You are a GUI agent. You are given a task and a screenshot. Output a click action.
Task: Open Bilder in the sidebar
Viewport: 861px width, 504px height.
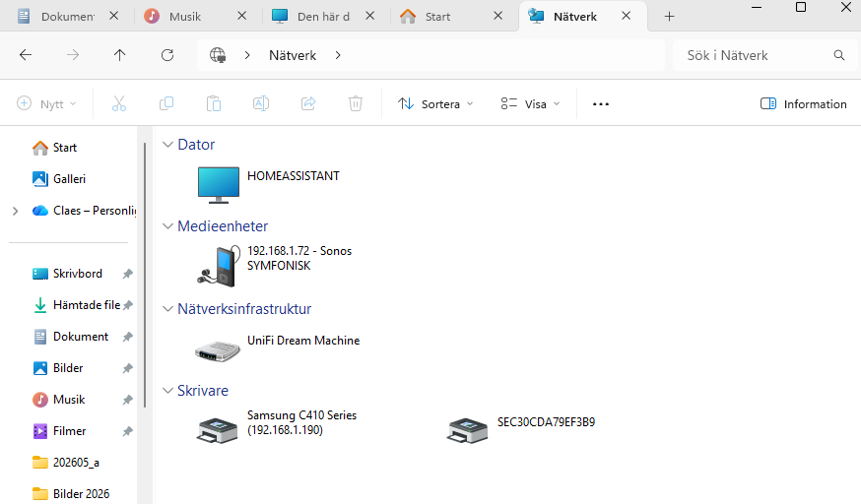click(68, 368)
